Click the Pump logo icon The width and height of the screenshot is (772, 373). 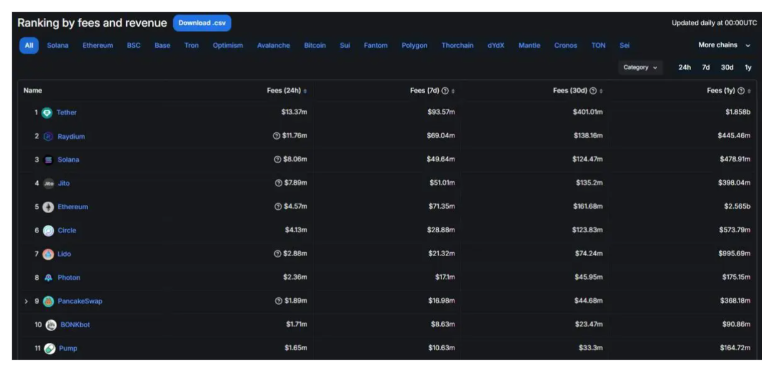click(50, 348)
